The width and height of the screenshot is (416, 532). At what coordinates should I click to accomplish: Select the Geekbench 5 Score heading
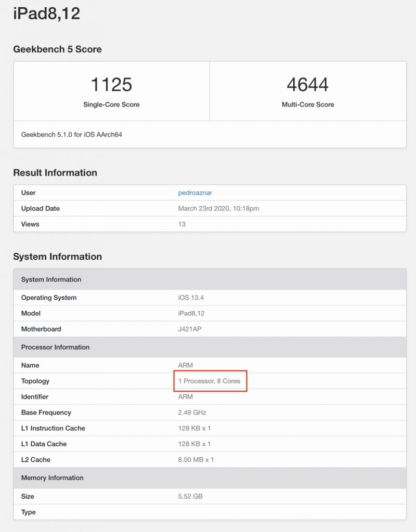[x=57, y=49]
